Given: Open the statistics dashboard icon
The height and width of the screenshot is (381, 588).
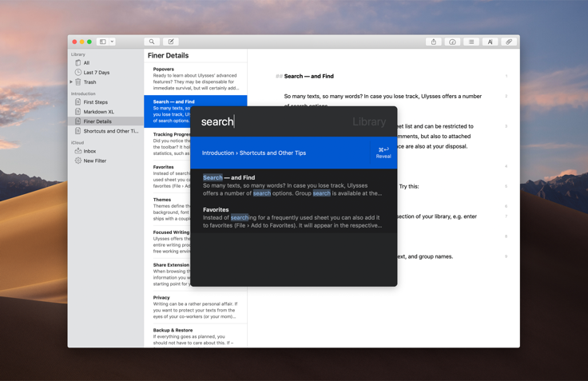Looking at the screenshot, I should [452, 42].
